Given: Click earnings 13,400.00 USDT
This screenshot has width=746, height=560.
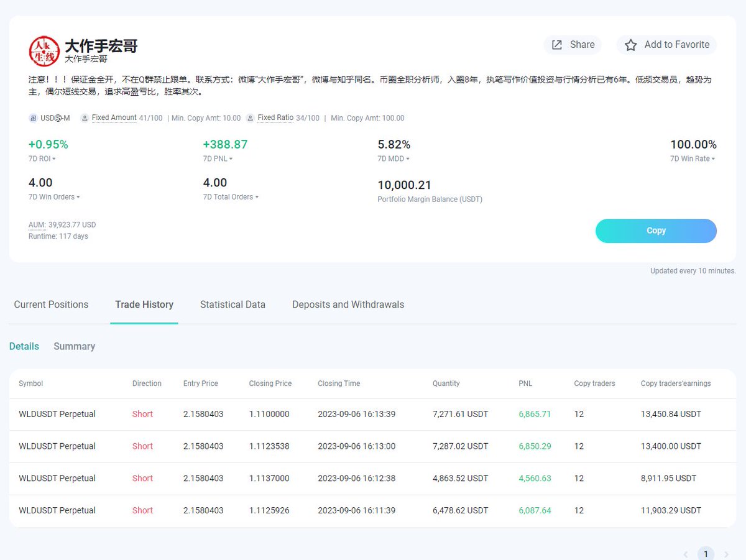Looking at the screenshot, I should point(671,446).
